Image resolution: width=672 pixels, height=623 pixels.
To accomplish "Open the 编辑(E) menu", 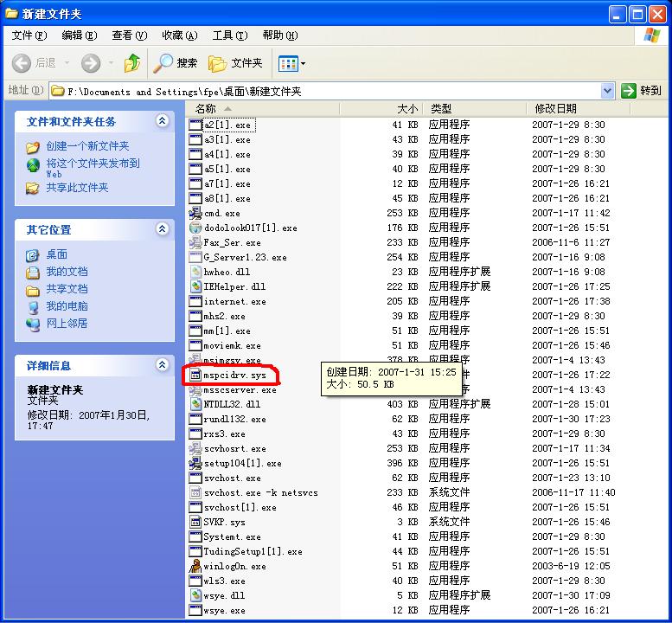I will [80, 35].
